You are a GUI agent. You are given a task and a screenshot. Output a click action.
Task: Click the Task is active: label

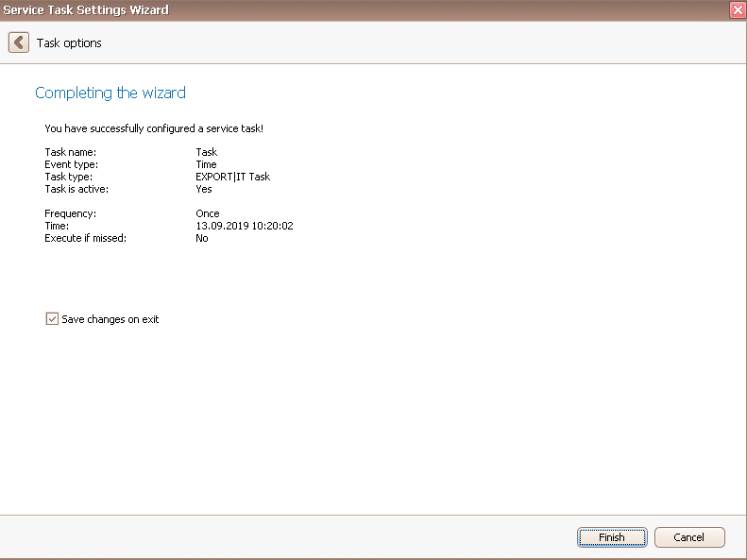pos(76,189)
